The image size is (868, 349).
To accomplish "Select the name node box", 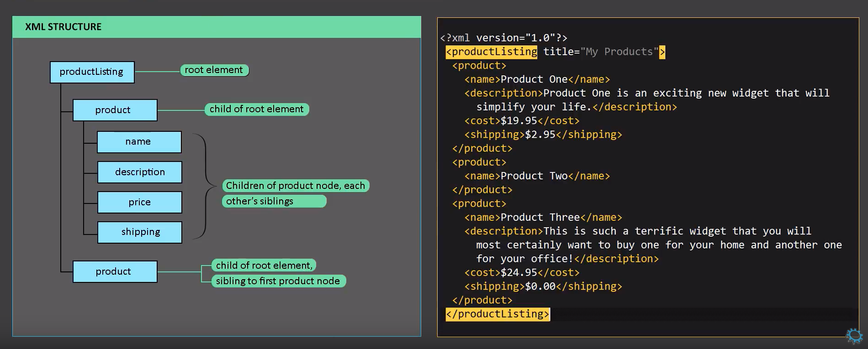I will 139,142.
